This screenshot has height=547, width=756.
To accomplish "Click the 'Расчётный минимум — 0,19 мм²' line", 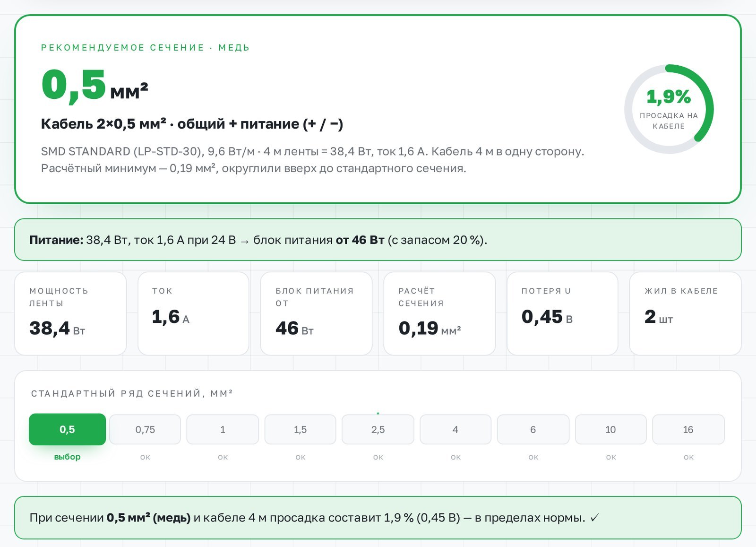I will pyautogui.click(x=253, y=168).
